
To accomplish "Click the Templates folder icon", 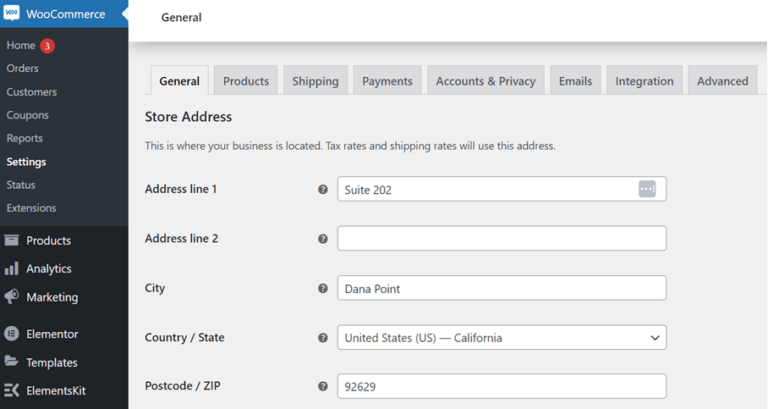I will tap(12, 362).
